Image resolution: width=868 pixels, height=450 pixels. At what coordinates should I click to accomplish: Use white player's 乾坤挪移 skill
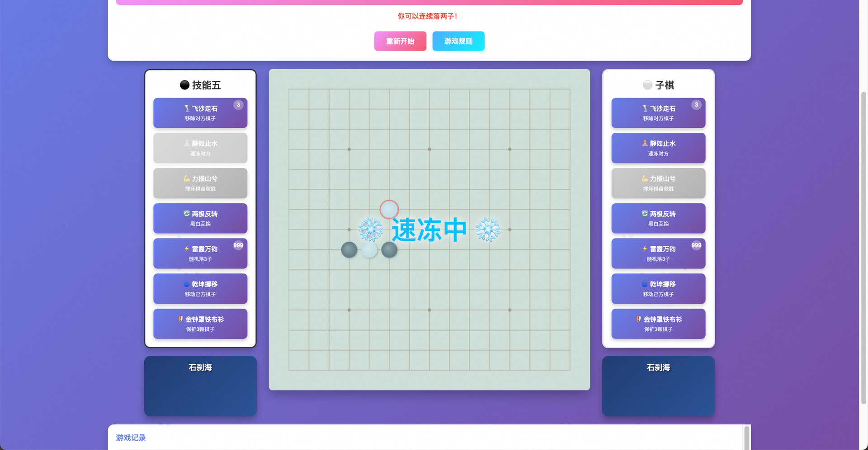tap(658, 289)
